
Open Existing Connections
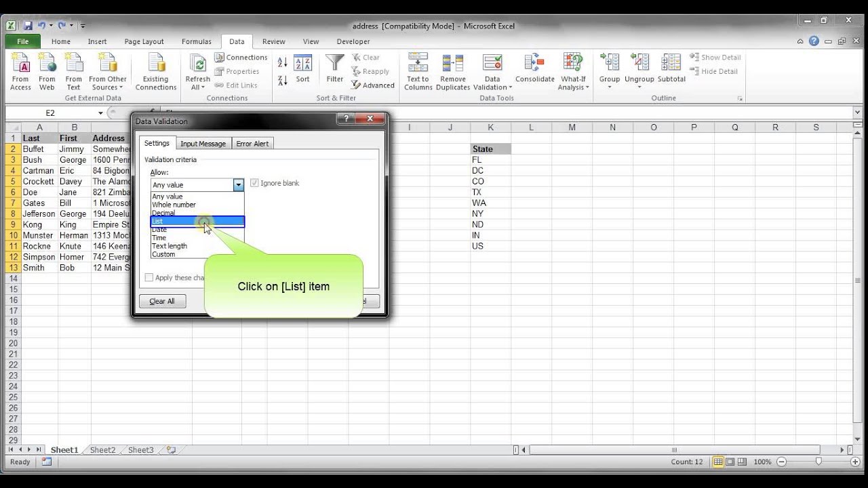pyautogui.click(x=155, y=72)
